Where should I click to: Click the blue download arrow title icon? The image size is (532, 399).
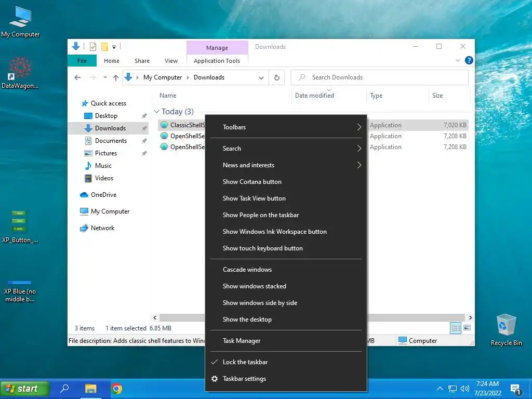coord(76,46)
